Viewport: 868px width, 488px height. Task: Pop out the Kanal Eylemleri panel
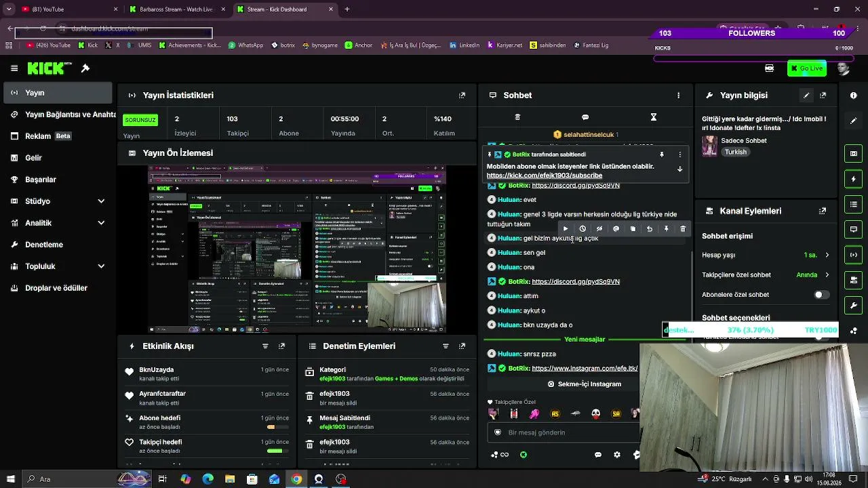tap(823, 211)
